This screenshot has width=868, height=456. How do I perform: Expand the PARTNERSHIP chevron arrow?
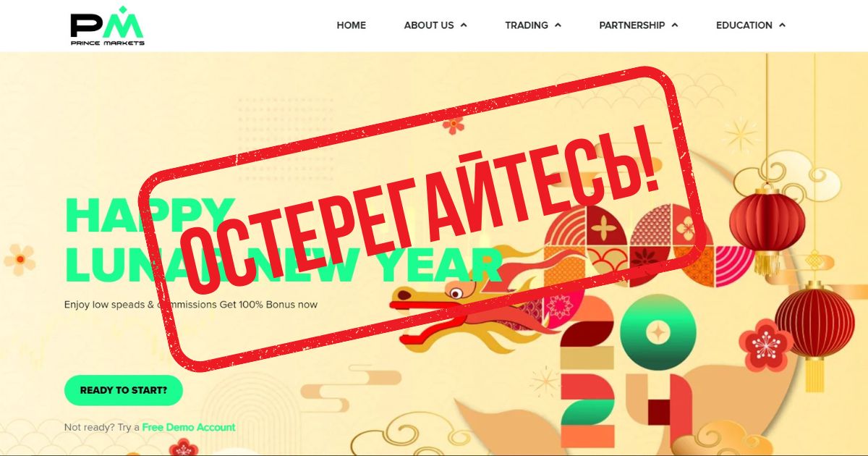(674, 25)
